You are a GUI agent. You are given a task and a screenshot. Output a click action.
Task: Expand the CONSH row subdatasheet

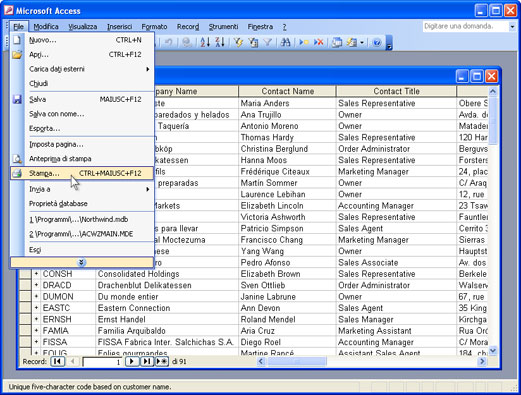36,274
